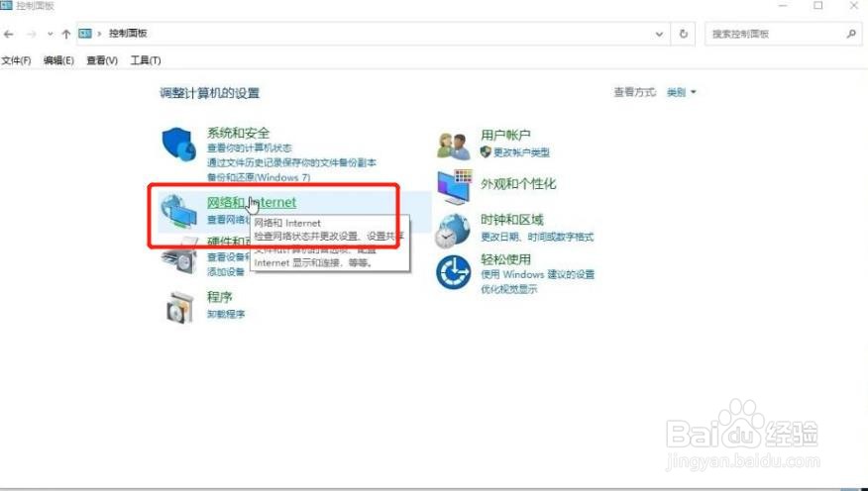Minimize the Control Panel window
The width and height of the screenshot is (868, 491).
pos(783,6)
